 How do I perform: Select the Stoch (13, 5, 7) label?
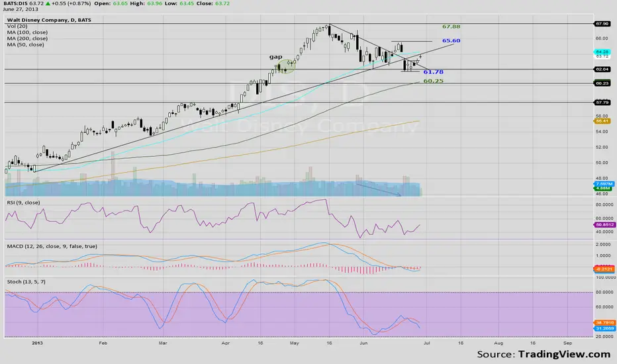coord(26,282)
